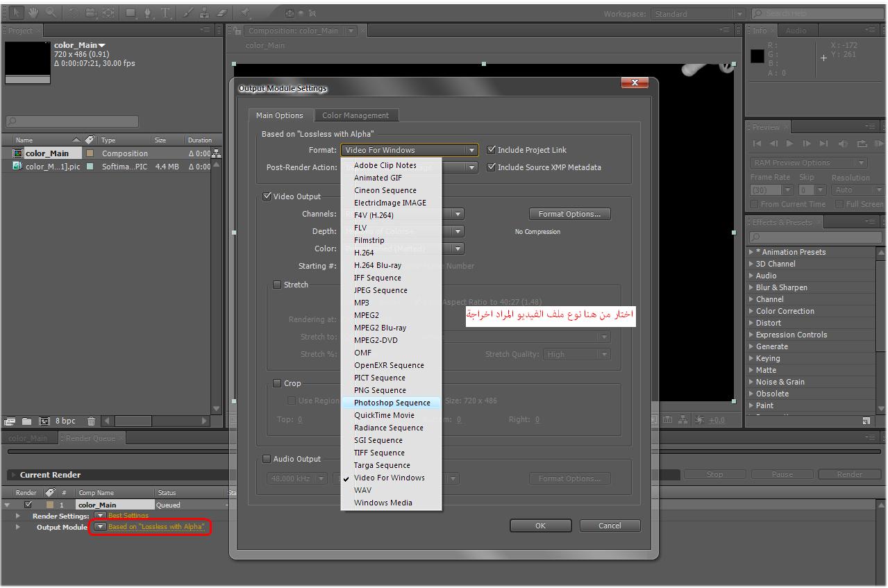Click the Render button in Render Queue
888x588 pixels.
(850, 475)
